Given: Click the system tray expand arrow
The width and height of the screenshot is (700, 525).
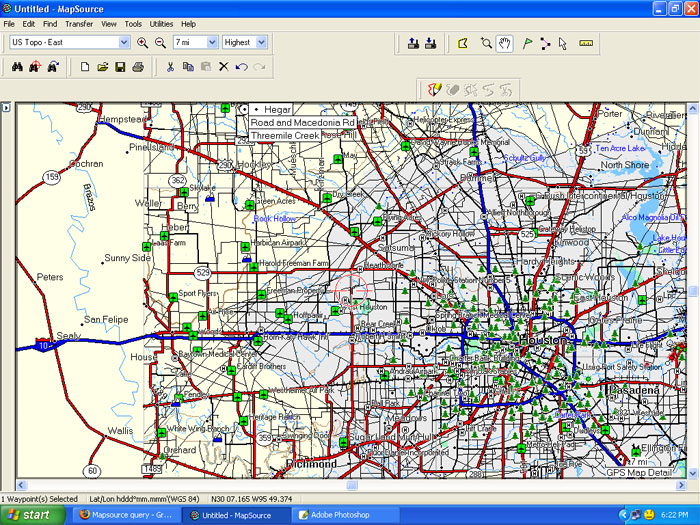Looking at the screenshot, I should [624, 515].
